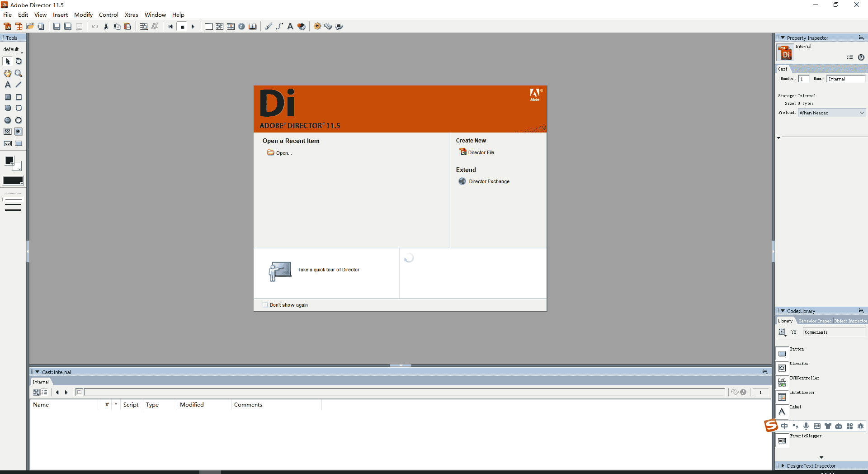Click the Property Inspector help icon
This screenshot has width=868, height=474.
tap(861, 57)
